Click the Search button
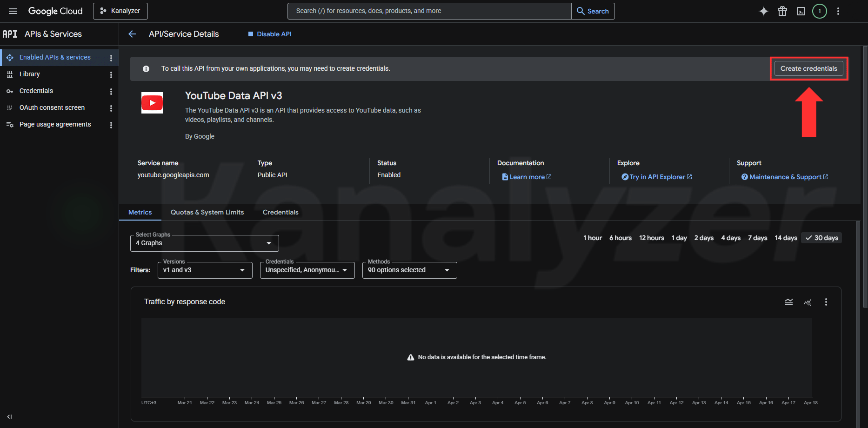The width and height of the screenshot is (868, 428). (593, 11)
